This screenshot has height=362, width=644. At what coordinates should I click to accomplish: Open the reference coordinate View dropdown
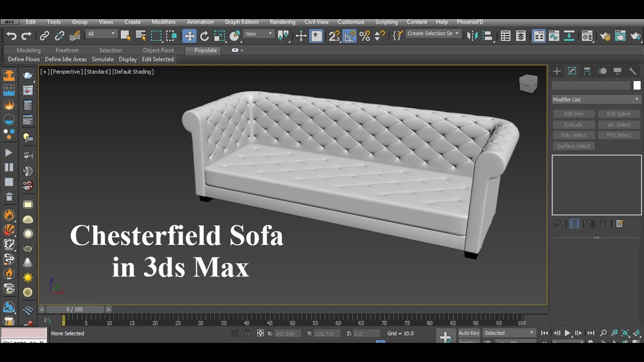click(x=259, y=34)
